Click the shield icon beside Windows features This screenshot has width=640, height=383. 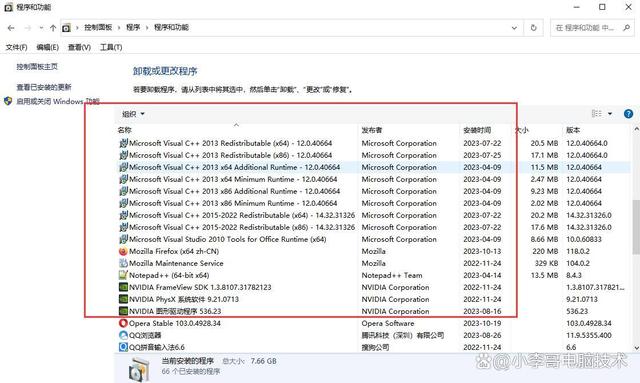click(8, 101)
